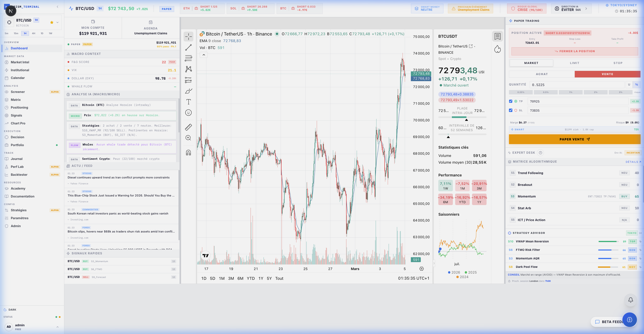
Task: Open Market Intel in sidebar
Action: point(20,62)
